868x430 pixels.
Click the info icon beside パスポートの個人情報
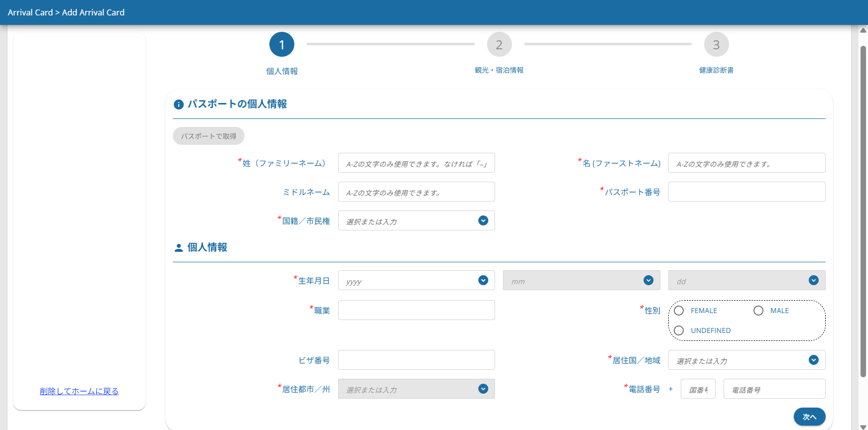178,105
